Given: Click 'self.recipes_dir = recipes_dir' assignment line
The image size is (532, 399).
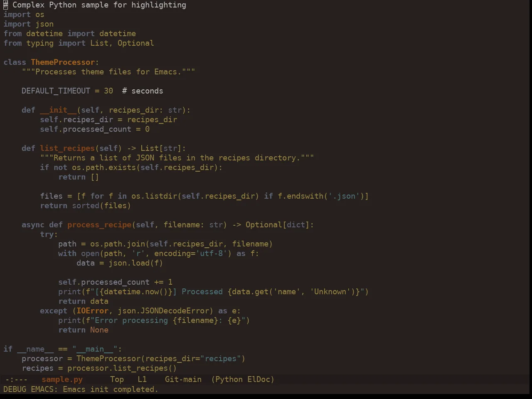Looking at the screenshot, I should (108, 120).
